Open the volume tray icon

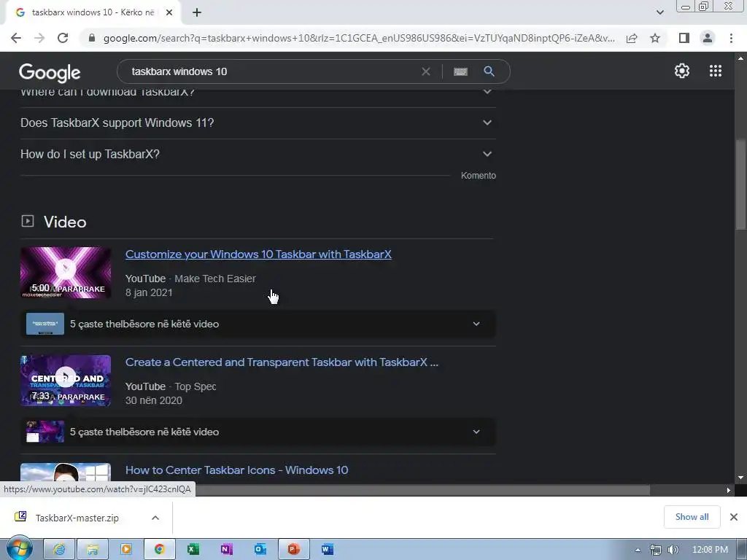(x=673, y=550)
